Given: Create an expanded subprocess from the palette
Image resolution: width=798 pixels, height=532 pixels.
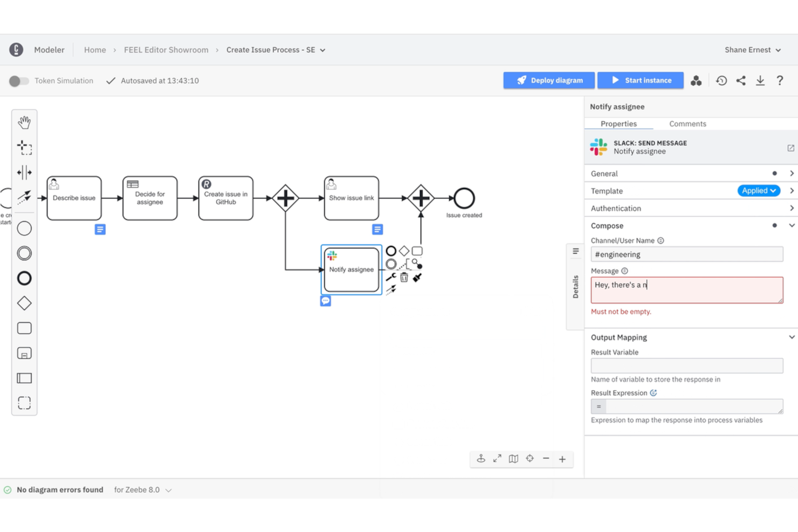Looking at the screenshot, I should pos(24,353).
